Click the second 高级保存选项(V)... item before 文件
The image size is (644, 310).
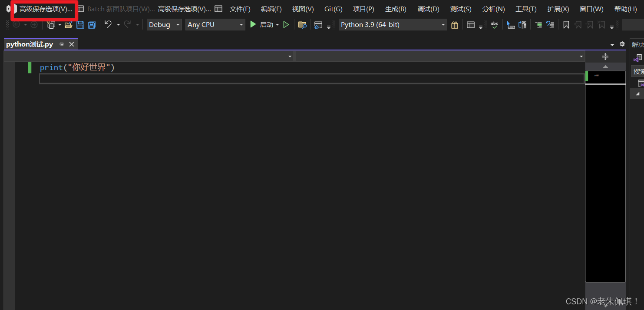click(x=185, y=9)
